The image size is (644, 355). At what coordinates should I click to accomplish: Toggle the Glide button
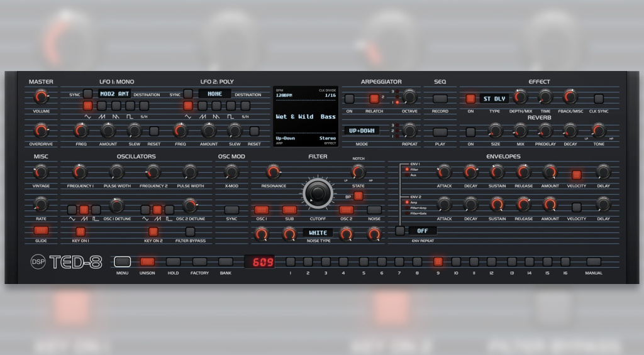point(41,230)
